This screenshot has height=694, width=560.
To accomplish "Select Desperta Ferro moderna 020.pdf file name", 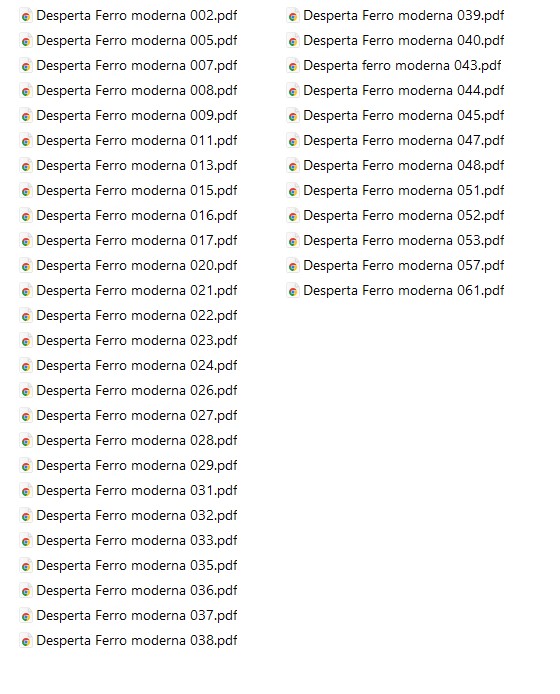I will coord(137,266).
